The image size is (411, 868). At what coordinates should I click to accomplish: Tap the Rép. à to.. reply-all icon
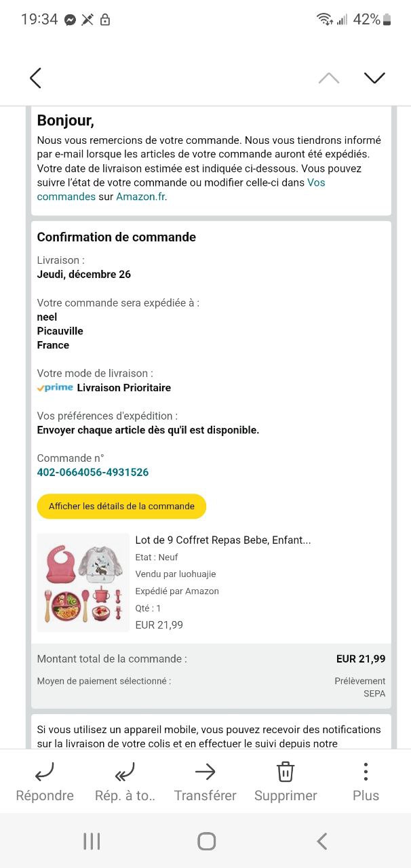(x=125, y=771)
